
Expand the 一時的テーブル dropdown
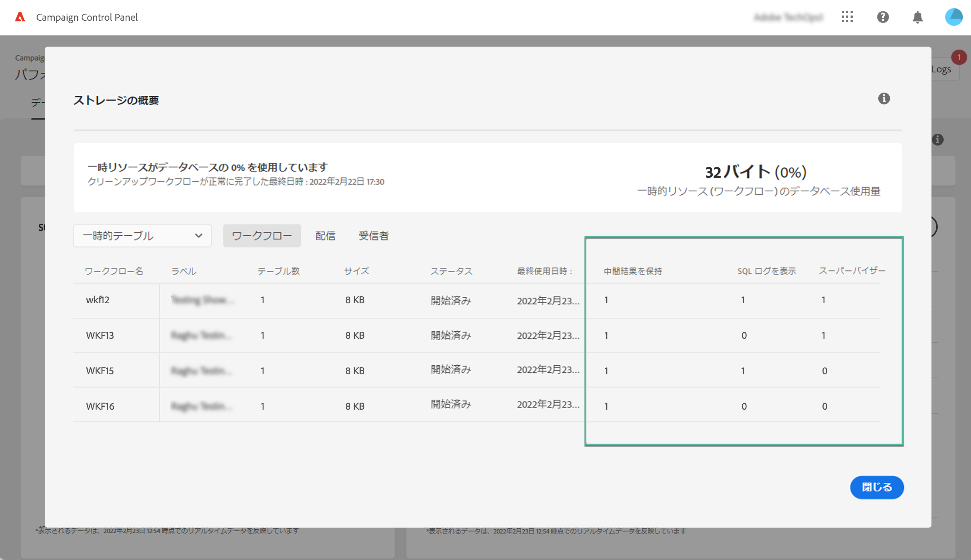click(x=142, y=235)
